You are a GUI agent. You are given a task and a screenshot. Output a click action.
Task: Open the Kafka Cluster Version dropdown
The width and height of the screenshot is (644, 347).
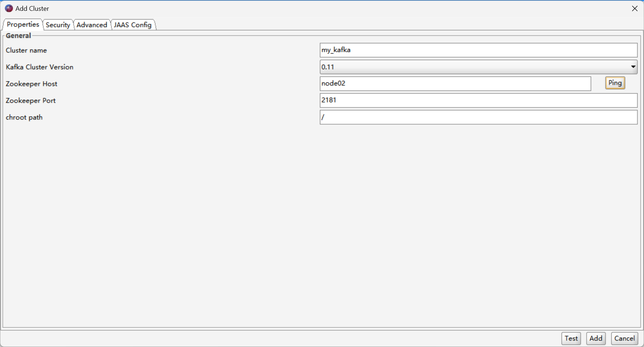tap(479, 67)
